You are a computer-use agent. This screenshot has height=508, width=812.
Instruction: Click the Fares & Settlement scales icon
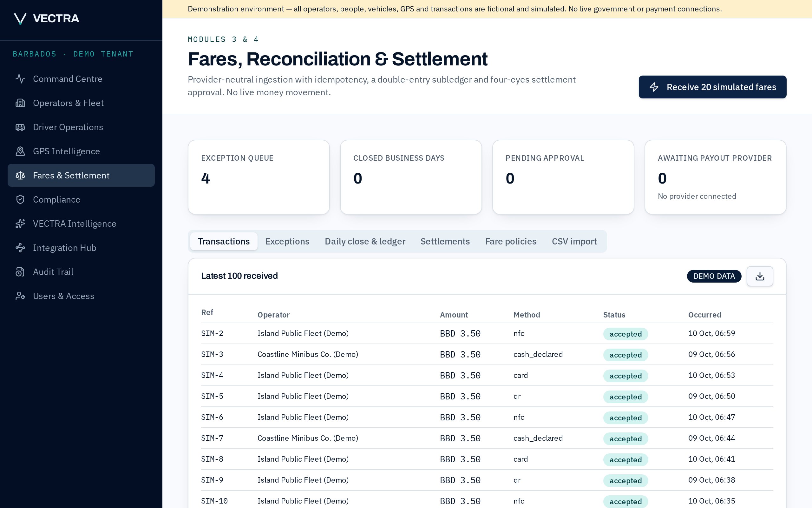20,175
